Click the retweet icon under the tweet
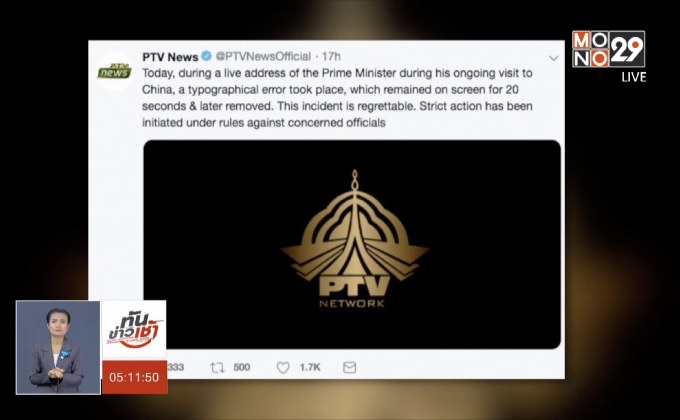The image size is (680, 420). pos(217,368)
